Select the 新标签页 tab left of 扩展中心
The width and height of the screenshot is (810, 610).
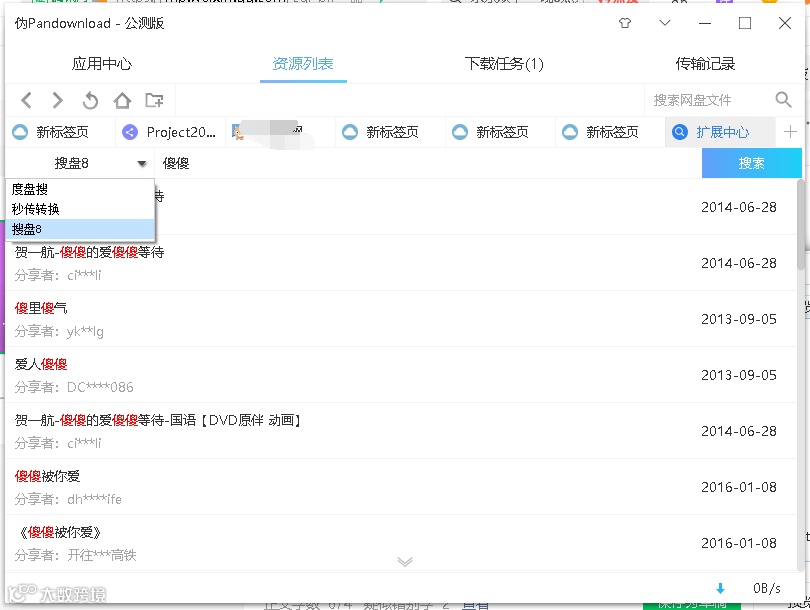610,132
